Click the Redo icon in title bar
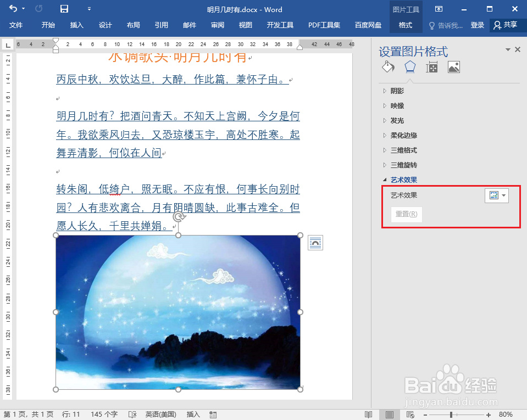 (x=39, y=9)
